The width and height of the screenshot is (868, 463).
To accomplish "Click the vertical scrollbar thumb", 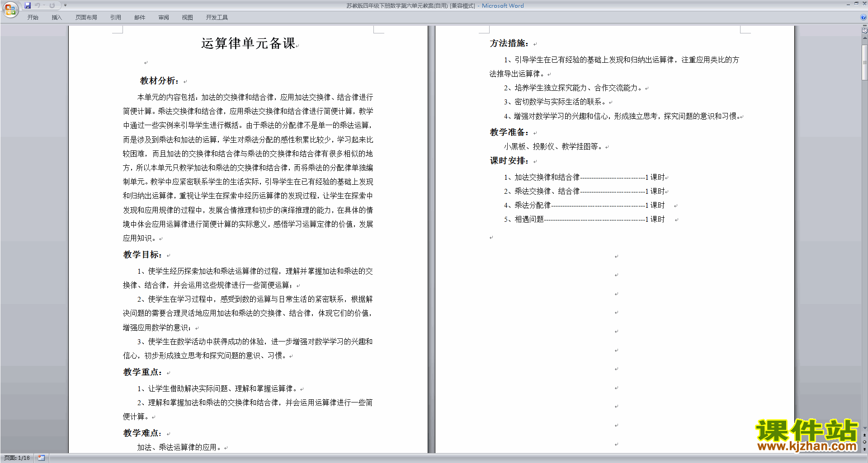I will (x=865, y=62).
